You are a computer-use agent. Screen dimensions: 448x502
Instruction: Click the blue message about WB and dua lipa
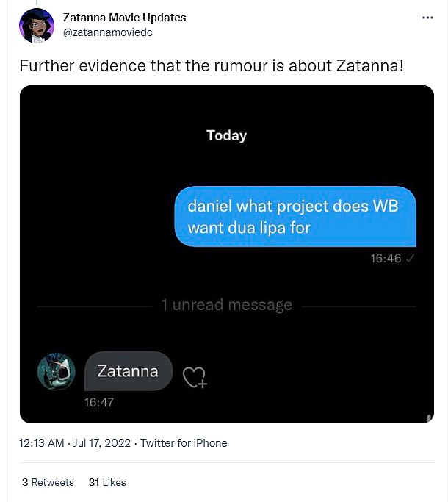[x=295, y=217]
